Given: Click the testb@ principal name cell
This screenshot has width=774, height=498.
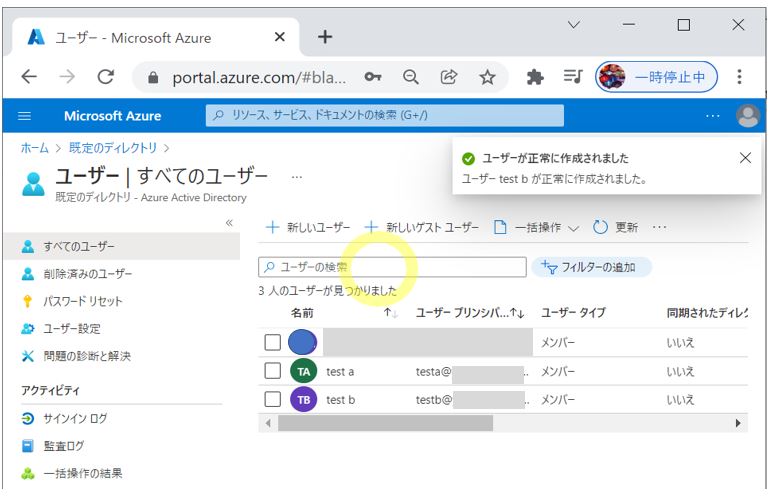Looking at the screenshot, I should point(471,400).
